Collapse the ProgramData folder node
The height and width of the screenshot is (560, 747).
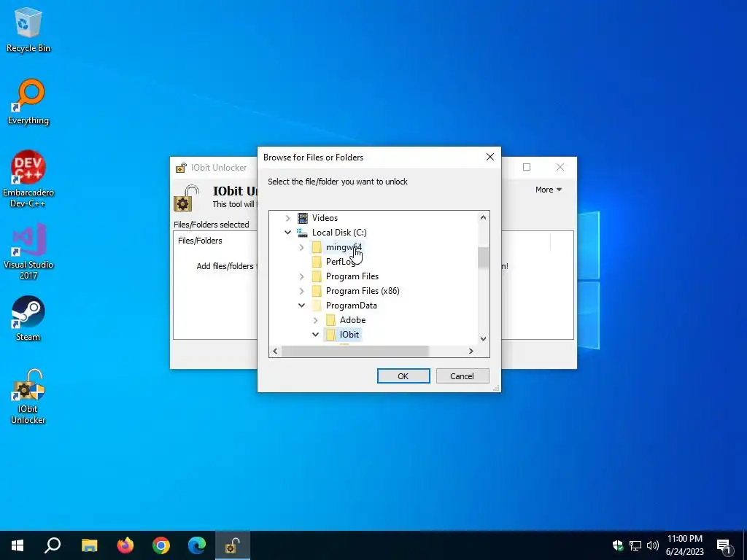[x=301, y=306]
